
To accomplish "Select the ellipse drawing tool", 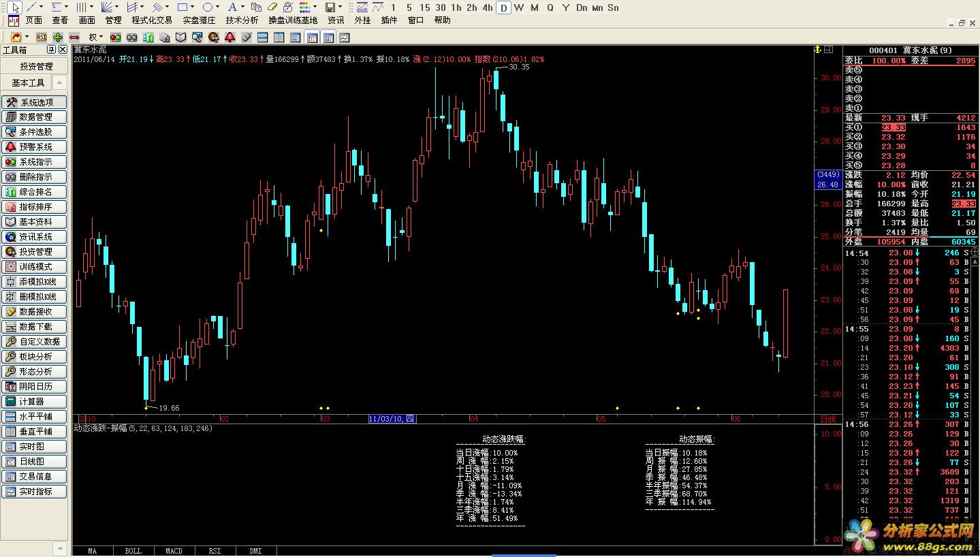I will (x=208, y=7).
